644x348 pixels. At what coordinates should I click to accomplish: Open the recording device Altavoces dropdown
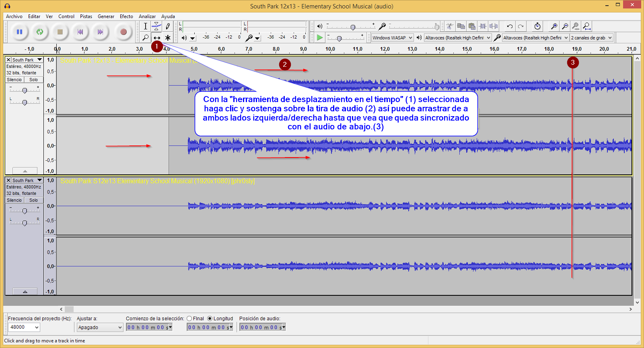[x=536, y=38]
